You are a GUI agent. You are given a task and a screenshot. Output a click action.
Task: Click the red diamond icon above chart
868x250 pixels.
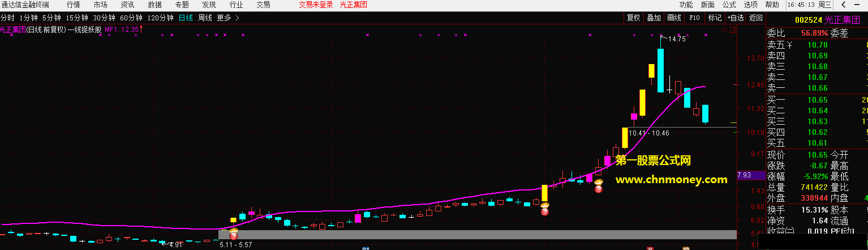725,30
